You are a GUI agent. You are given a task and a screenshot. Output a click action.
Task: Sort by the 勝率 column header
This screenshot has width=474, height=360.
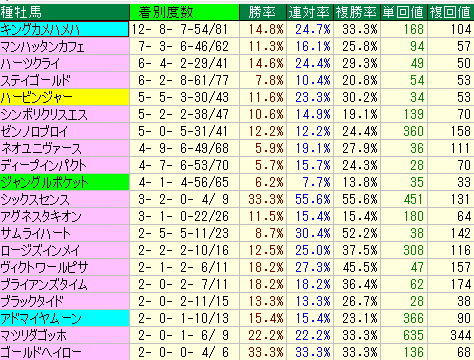[263, 12]
